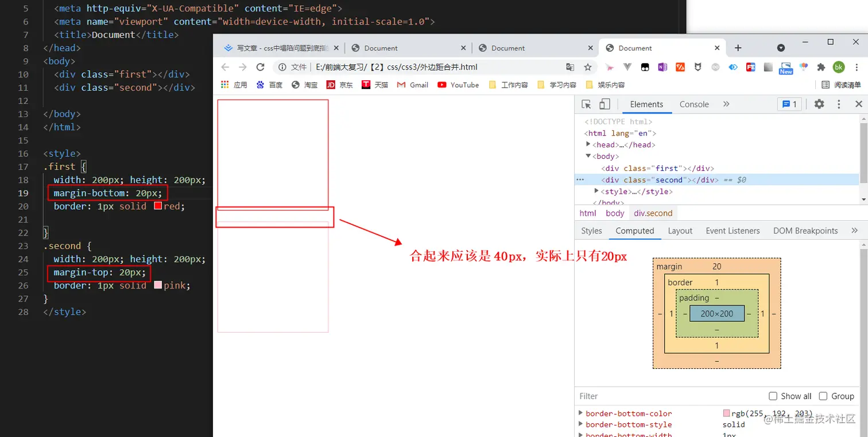Click the gray gradient square extension icon
868x437 pixels.
click(x=768, y=67)
